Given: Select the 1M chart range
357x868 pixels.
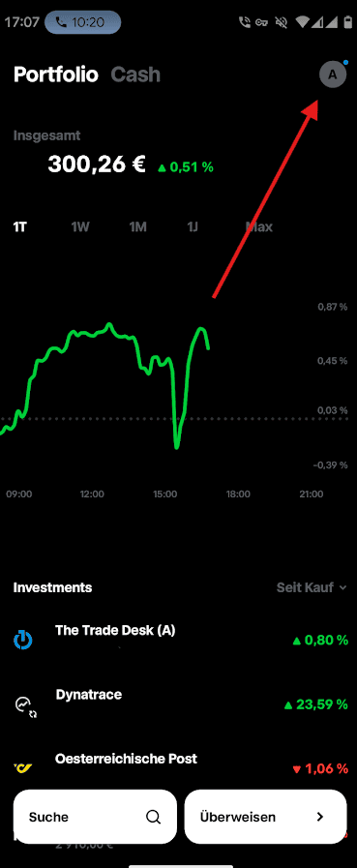Looking at the screenshot, I should pos(137,227).
